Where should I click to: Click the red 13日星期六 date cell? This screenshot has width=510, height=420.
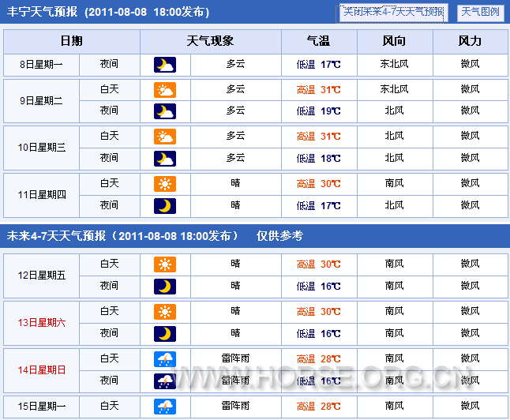41,323
